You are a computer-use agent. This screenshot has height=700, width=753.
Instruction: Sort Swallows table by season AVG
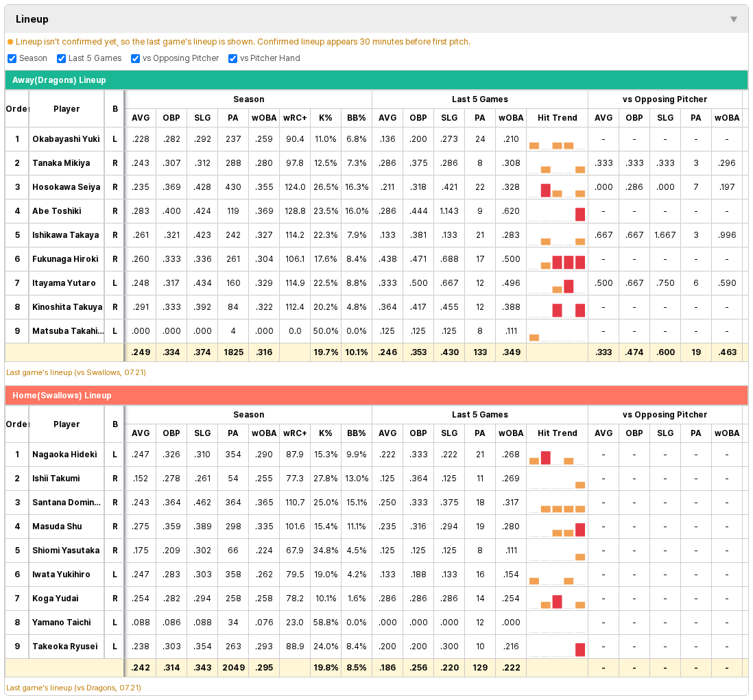(x=141, y=433)
